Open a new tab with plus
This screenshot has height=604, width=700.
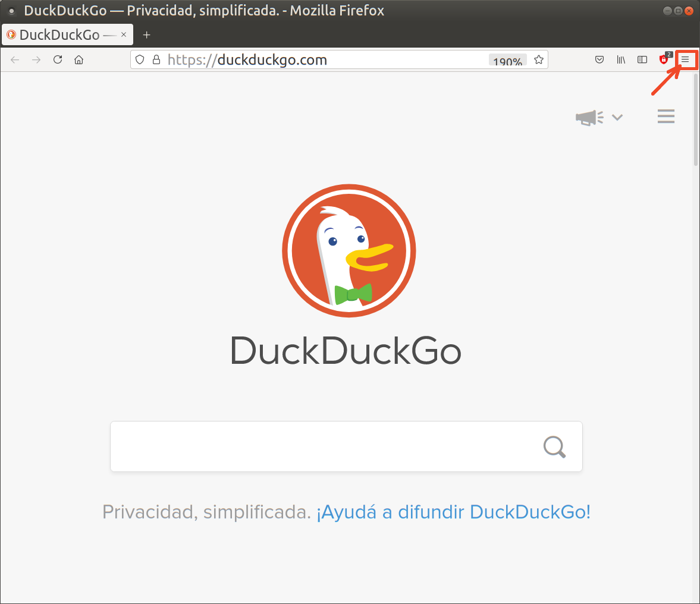(146, 35)
